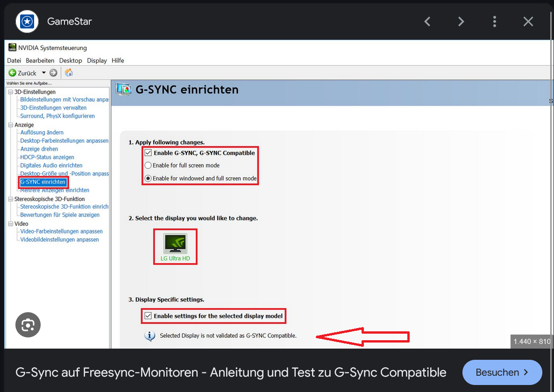Open Bewertungen für Spiele anzeigen
This screenshot has height=392, width=554.
(60, 215)
